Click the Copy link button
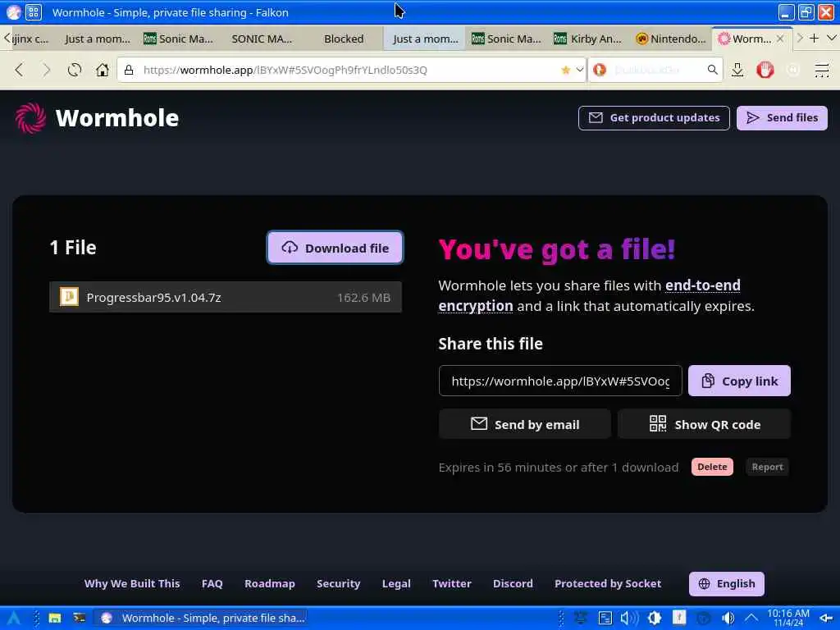 (x=739, y=381)
